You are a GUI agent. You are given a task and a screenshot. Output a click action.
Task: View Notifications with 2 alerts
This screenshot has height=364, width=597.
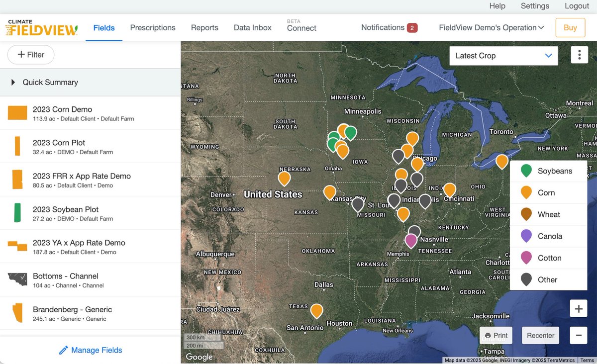(389, 28)
